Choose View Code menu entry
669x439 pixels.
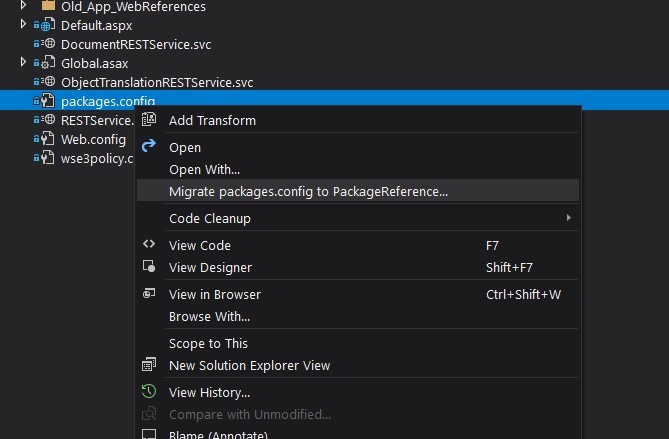[358, 245]
